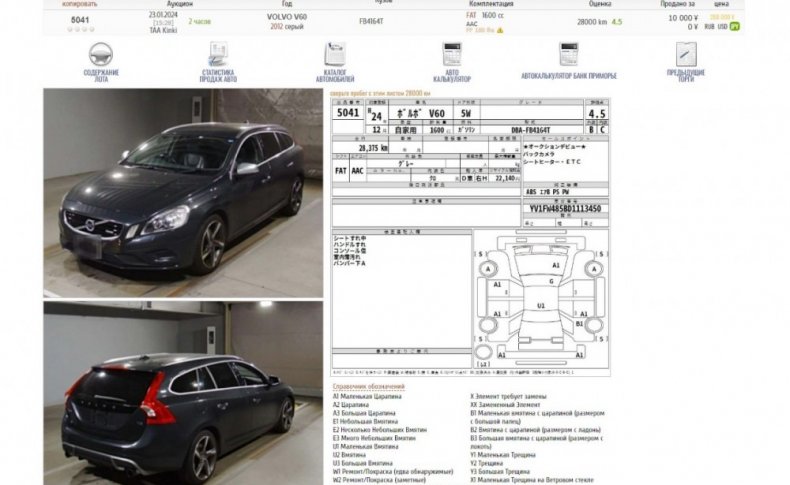Click the yellow warning triangle icon
790x485 pixels.
click(500, 31)
